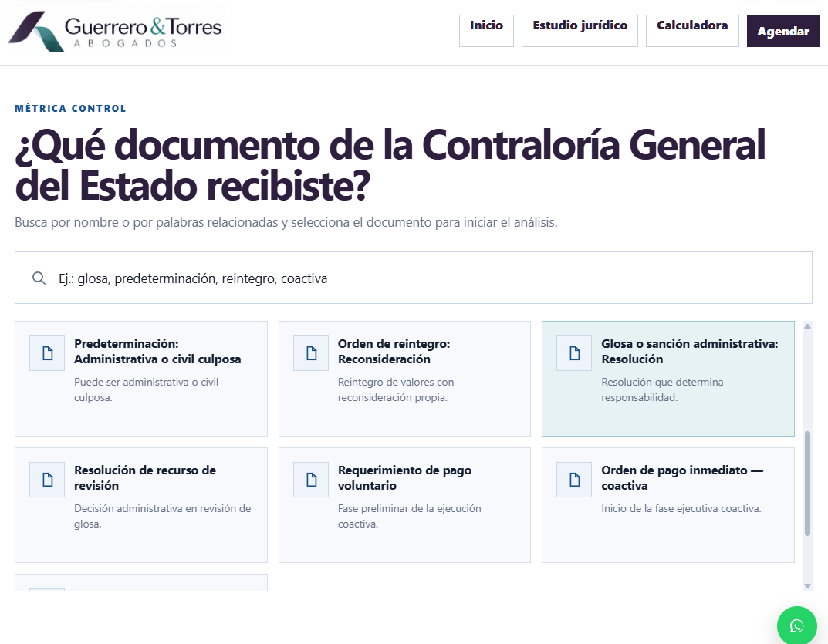The image size is (828, 644).
Task: Click document icon of Glosa o sanción card
Action: click(x=574, y=353)
